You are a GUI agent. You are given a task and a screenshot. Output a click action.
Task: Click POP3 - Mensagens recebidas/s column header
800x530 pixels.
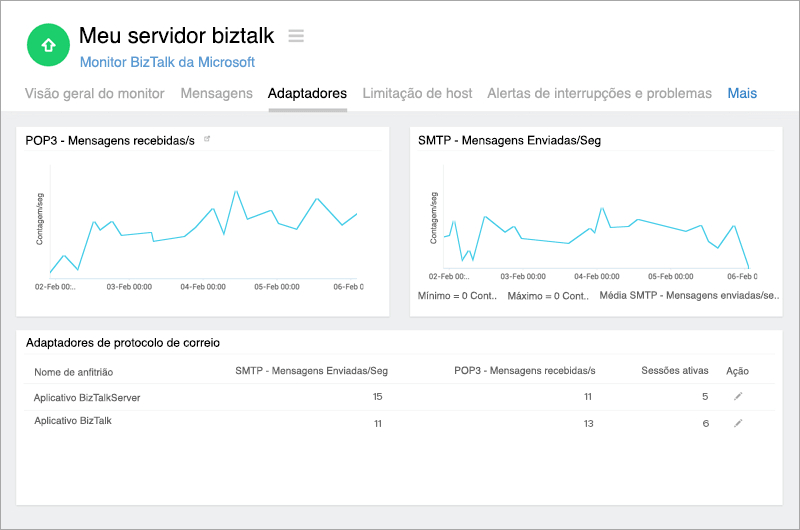(x=524, y=371)
